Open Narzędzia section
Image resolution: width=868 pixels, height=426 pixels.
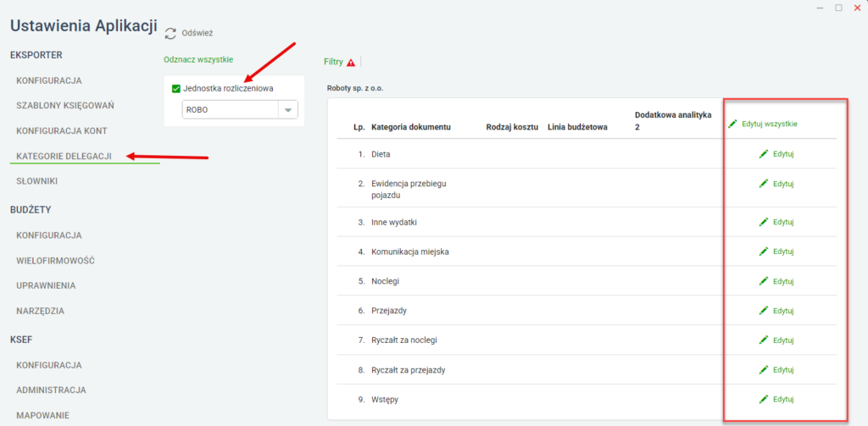(x=41, y=311)
